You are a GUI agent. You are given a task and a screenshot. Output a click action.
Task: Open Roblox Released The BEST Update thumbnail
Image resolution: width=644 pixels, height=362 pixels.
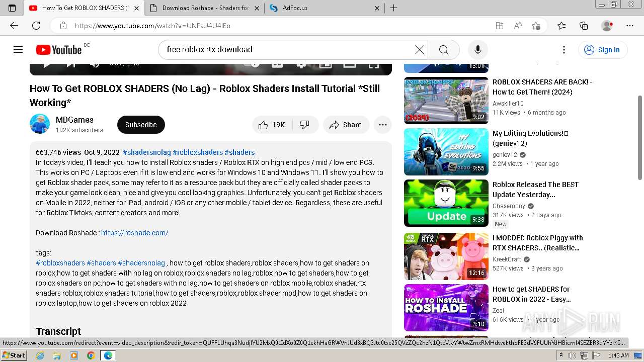[446, 203]
